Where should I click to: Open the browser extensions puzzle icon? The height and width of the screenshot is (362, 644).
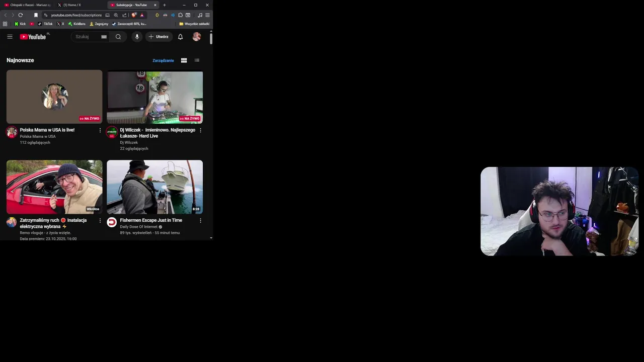(180, 15)
